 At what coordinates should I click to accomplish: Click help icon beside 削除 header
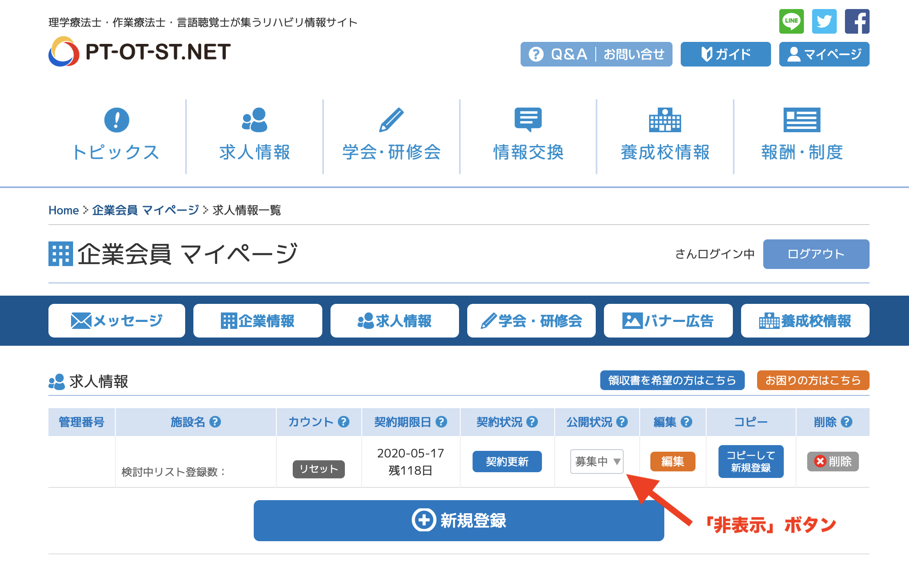coord(847,422)
